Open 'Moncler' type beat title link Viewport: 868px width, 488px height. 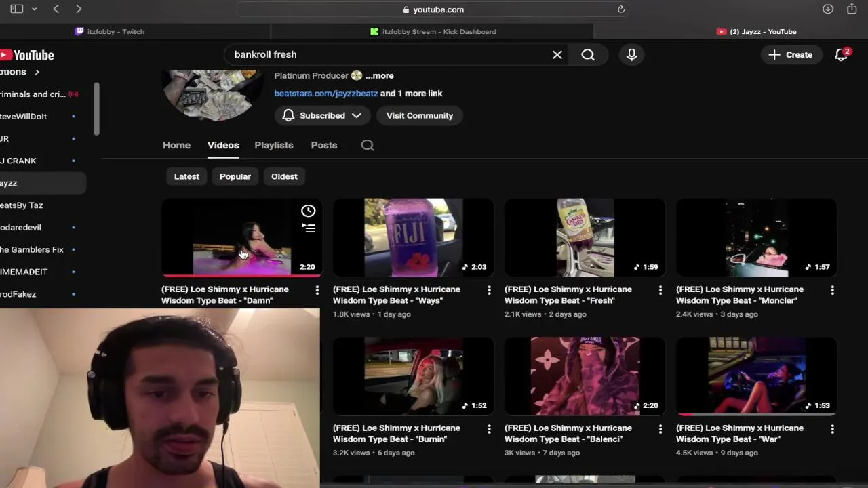[x=740, y=295]
